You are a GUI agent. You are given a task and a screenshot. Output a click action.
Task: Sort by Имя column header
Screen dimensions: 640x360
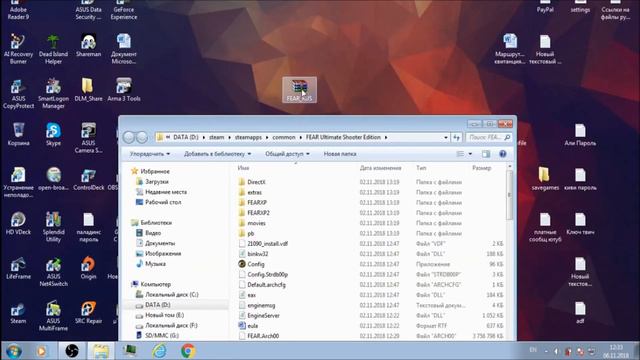tap(244, 168)
